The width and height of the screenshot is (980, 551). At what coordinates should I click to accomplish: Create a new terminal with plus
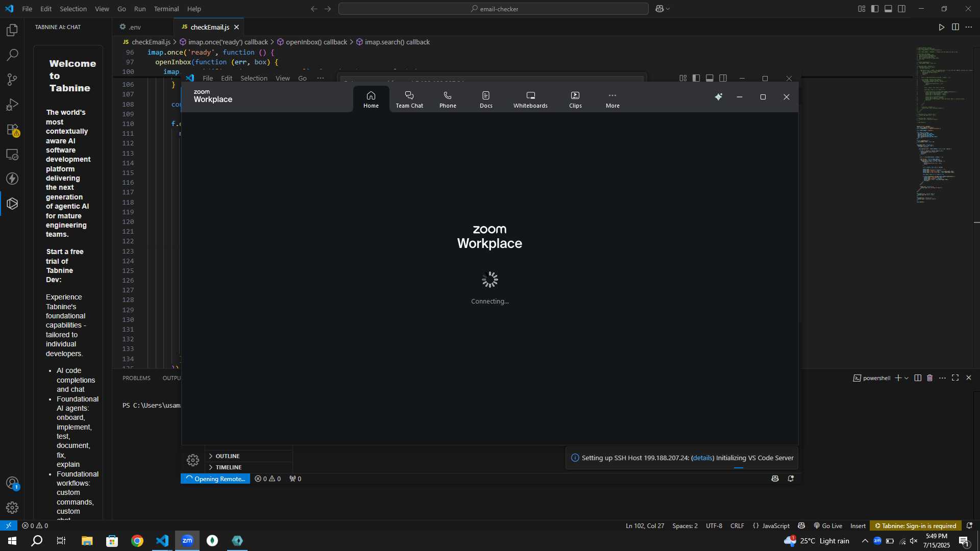click(x=898, y=378)
